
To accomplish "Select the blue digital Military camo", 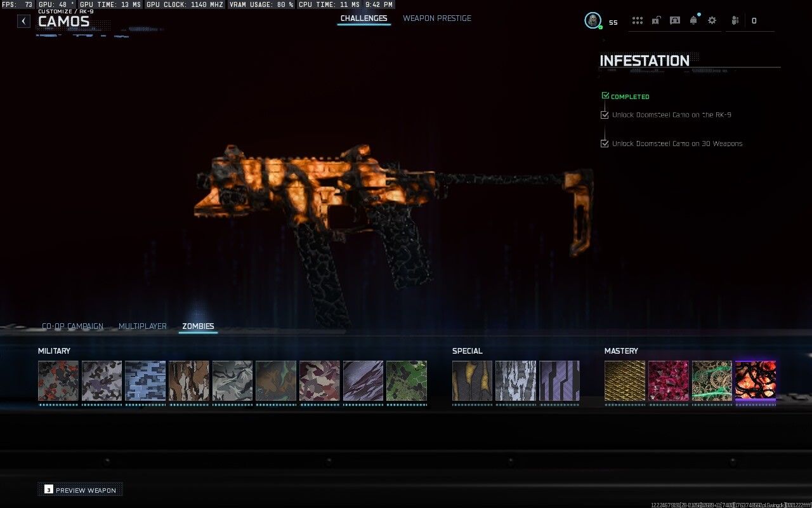I will [x=145, y=381].
